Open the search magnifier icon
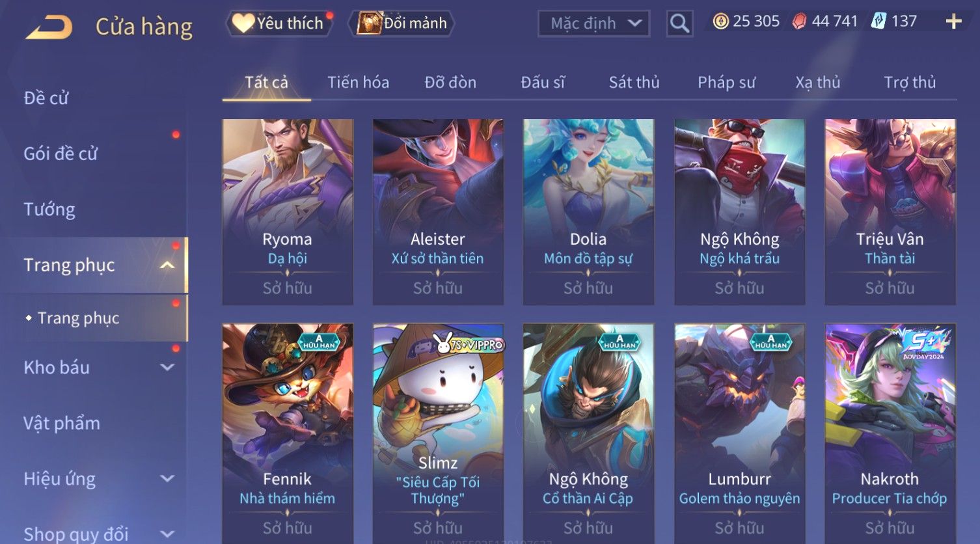980x544 pixels. [679, 23]
